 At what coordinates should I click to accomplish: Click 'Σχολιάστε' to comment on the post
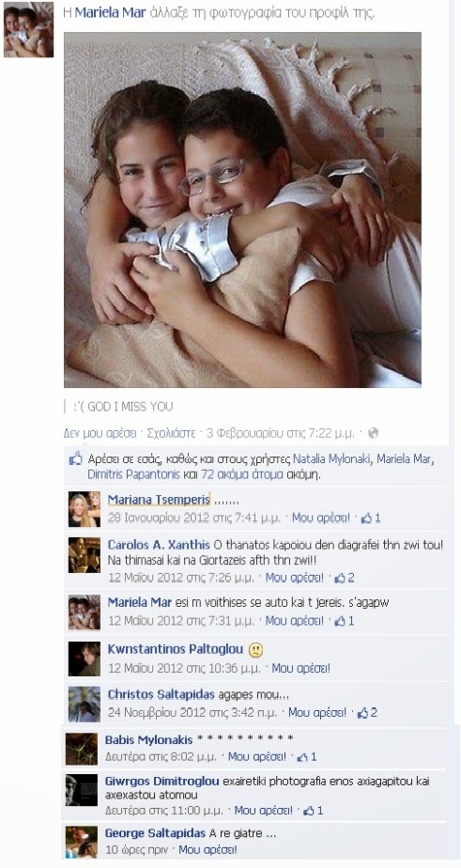(169, 433)
